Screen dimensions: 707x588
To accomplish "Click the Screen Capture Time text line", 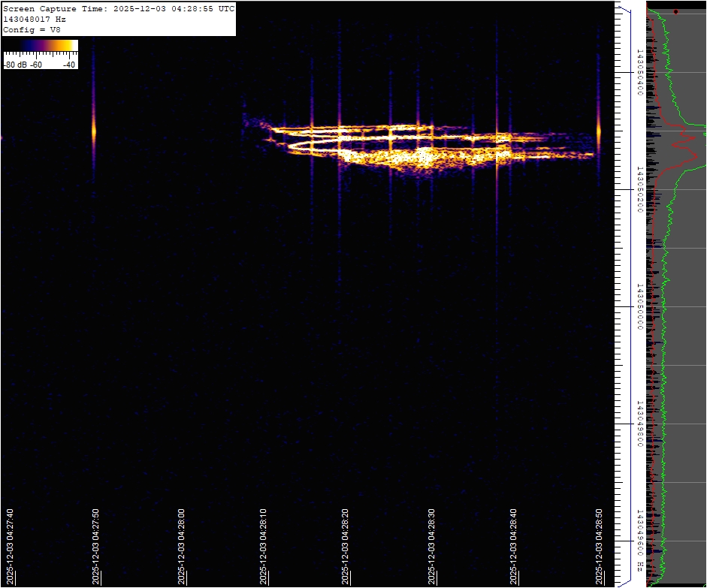I will pyautogui.click(x=119, y=9).
